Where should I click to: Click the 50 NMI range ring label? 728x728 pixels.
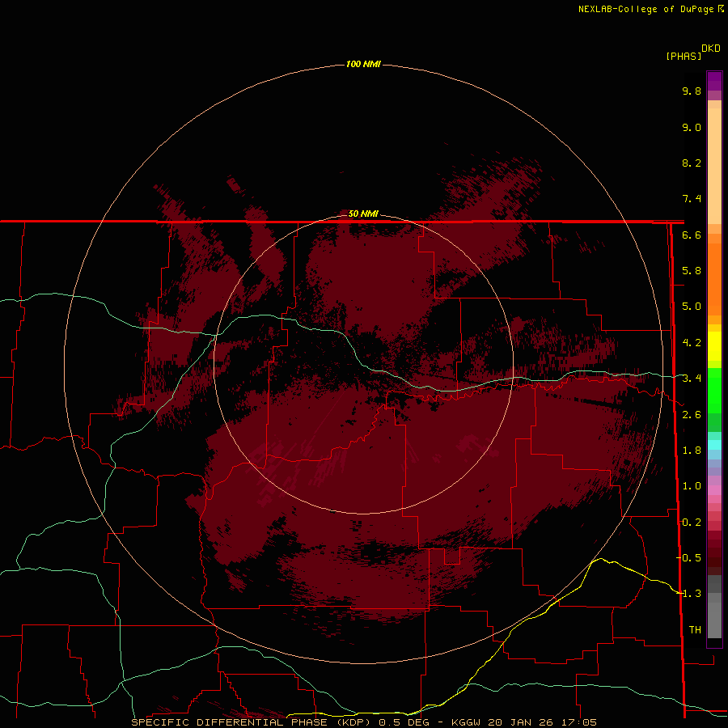coord(363,214)
